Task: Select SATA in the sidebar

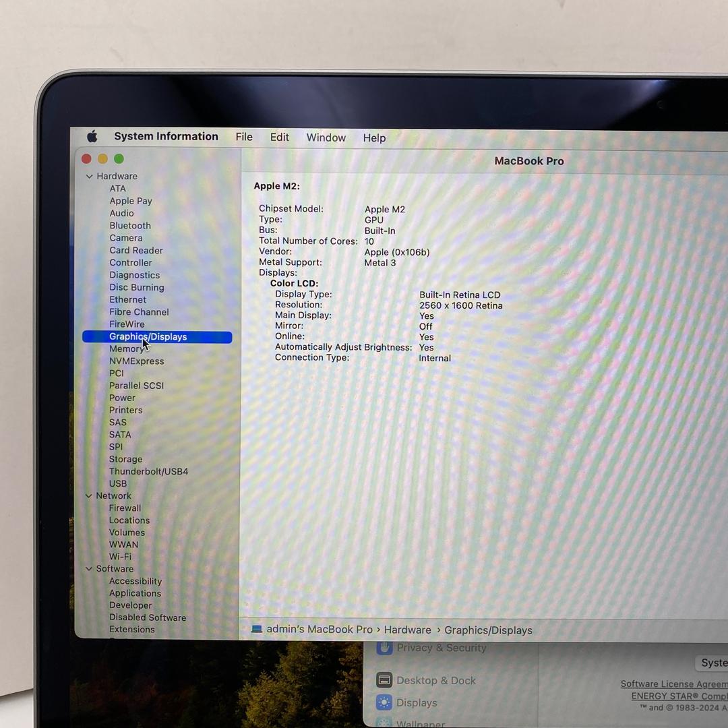Action: tap(120, 435)
